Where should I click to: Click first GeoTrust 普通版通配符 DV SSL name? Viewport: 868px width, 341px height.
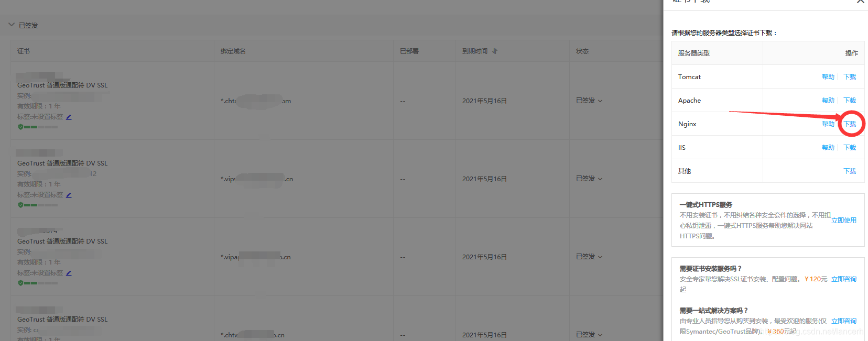click(x=62, y=85)
